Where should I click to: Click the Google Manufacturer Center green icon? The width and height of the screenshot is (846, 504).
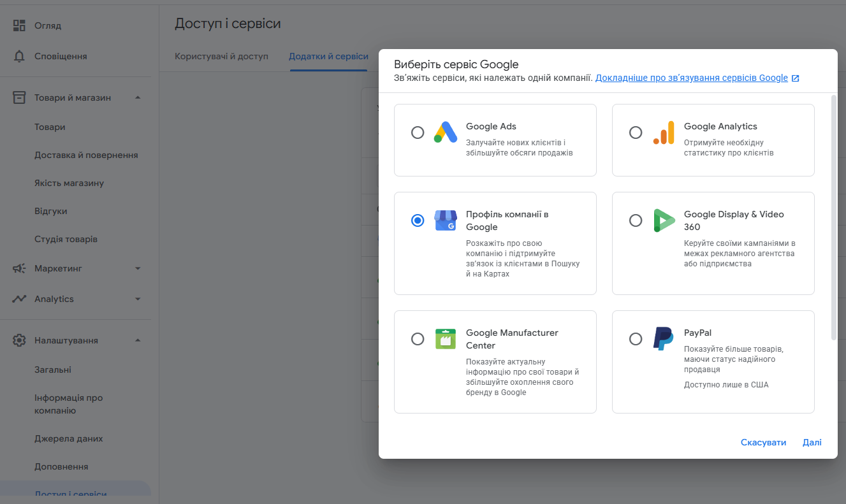446,338
